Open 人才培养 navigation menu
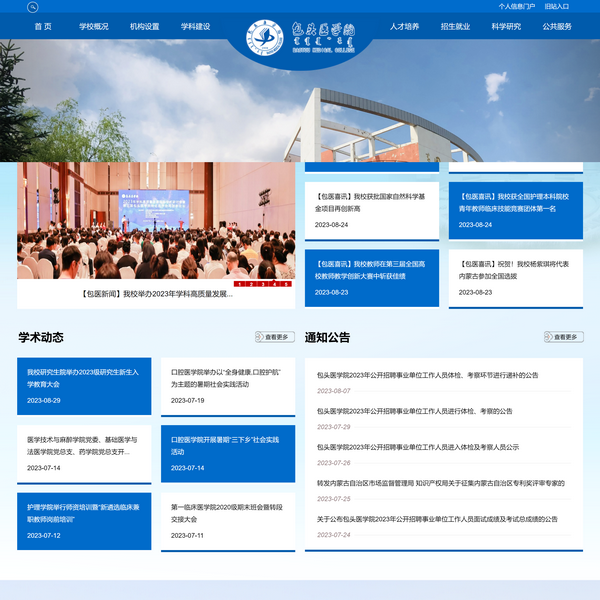 pos(404,27)
